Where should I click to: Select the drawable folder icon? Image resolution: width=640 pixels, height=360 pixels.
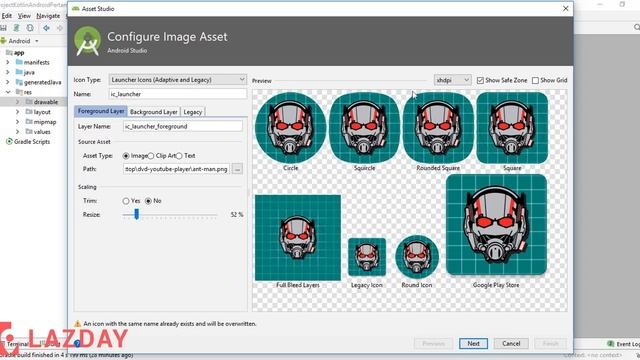pos(29,102)
